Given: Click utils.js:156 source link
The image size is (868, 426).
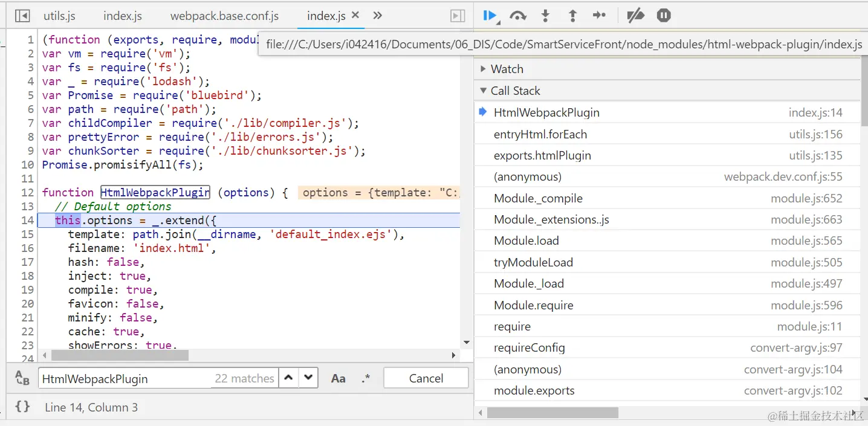Looking at the screenshot, I should tap(815, 134).
